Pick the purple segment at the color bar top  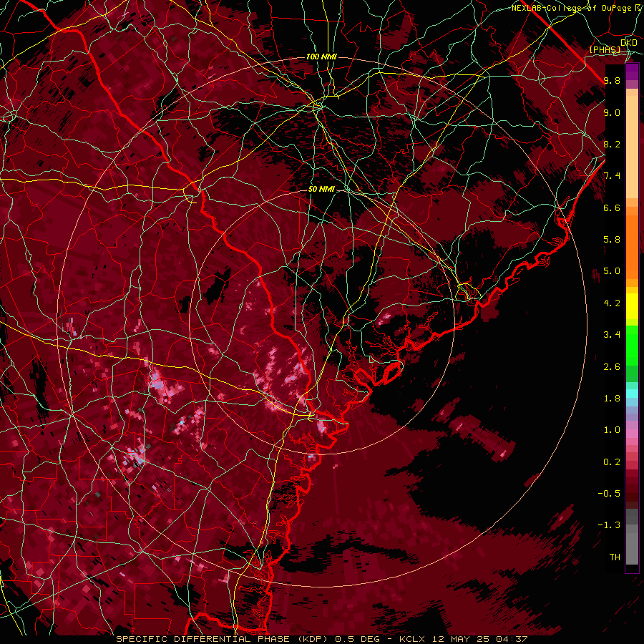click(x=632, y=72)
